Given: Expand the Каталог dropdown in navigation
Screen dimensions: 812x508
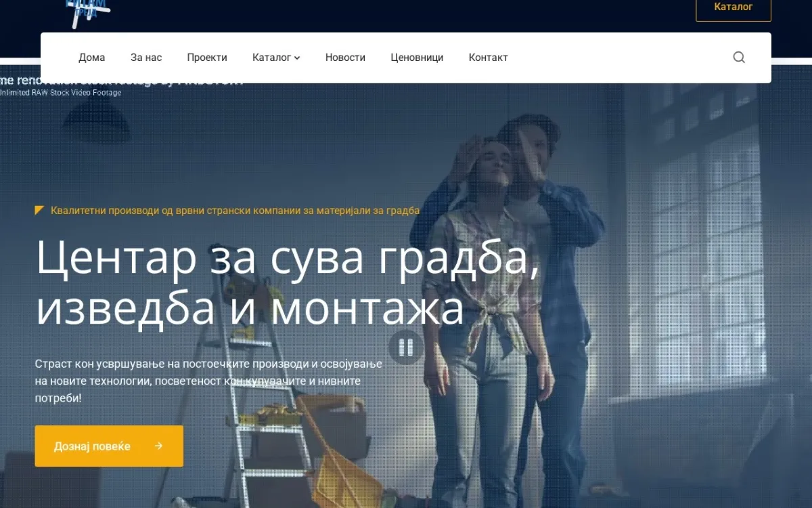Looking at the screenshot, I should pyautogui.click(x=276, y=58).
